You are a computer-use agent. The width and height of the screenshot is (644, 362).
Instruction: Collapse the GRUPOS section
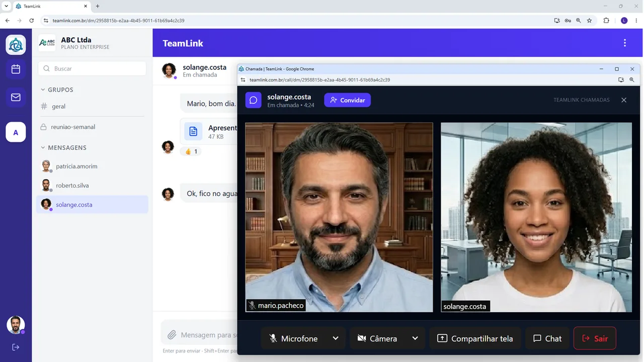[x=57, y=89]
